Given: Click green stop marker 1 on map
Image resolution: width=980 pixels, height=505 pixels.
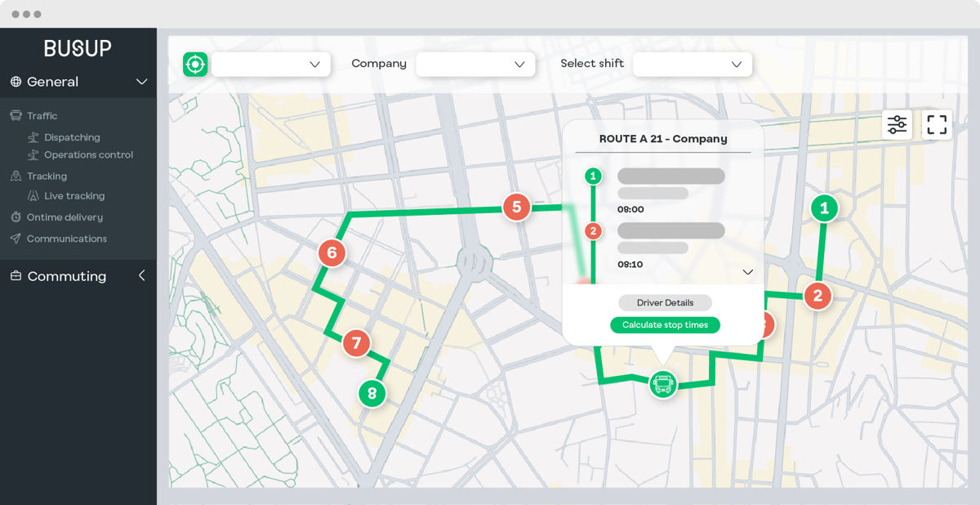Looking at the screenshot, I should click(824, 208).
